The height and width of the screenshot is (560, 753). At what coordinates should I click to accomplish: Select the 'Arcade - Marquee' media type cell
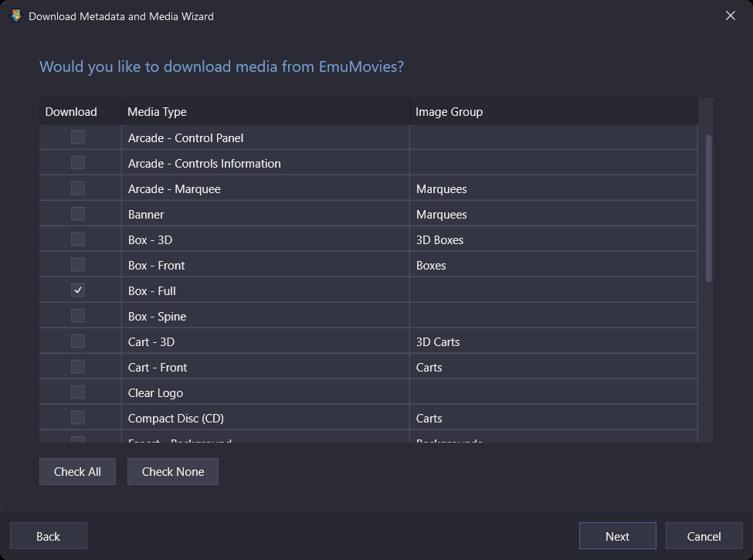[266, 188]
